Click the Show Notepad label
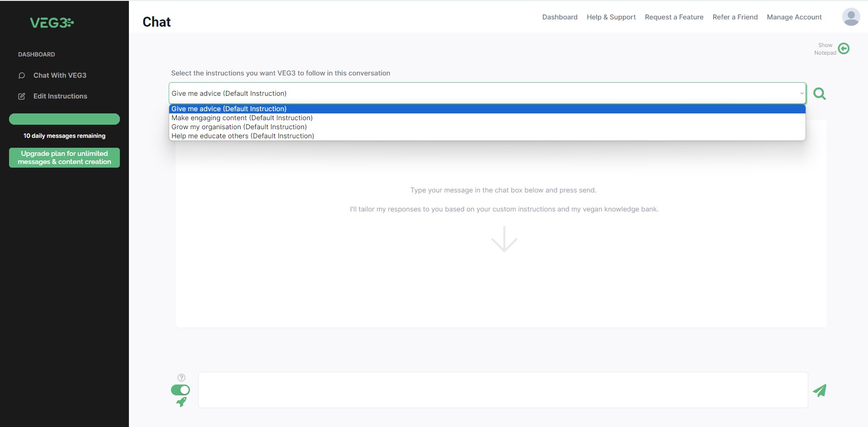Image resolution: width=868 pixels, height=427 pixels. (825, 49)
